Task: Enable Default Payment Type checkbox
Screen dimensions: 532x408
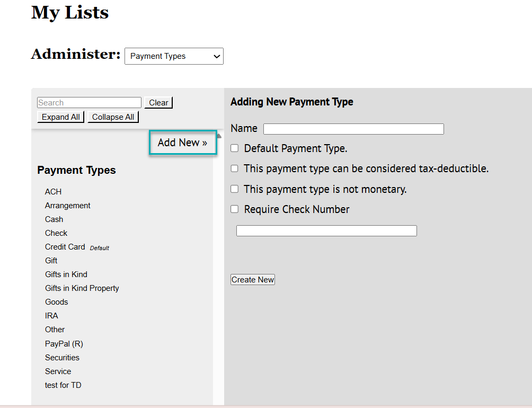Action: pos(235,148)
